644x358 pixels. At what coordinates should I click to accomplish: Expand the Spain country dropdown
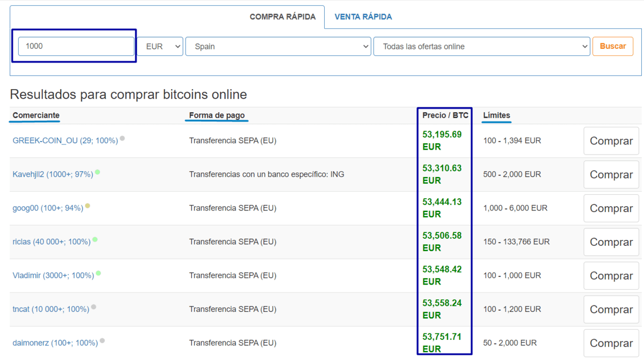(x=278, y=47)
